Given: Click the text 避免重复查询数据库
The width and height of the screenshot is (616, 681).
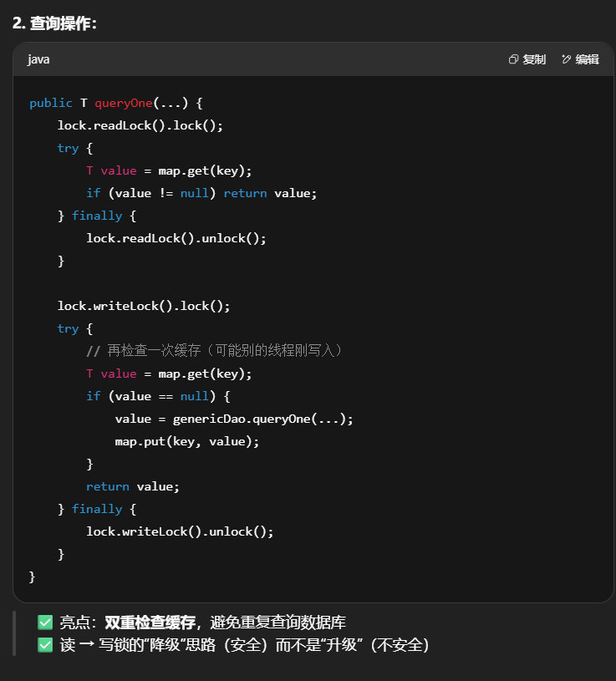Looking at the screenshot, I should tap(277, 623).
